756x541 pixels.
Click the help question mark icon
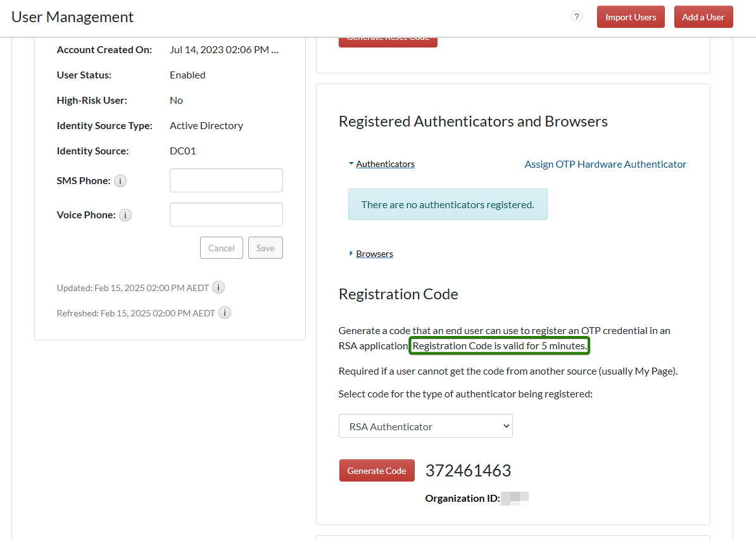coord(576,17)
